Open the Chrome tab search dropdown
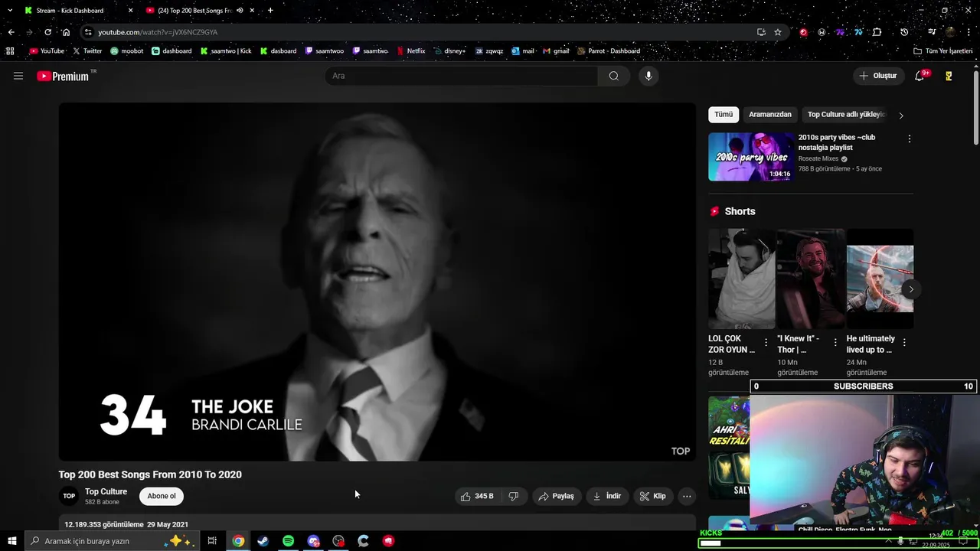980x551 pixels. coord(11,11)
